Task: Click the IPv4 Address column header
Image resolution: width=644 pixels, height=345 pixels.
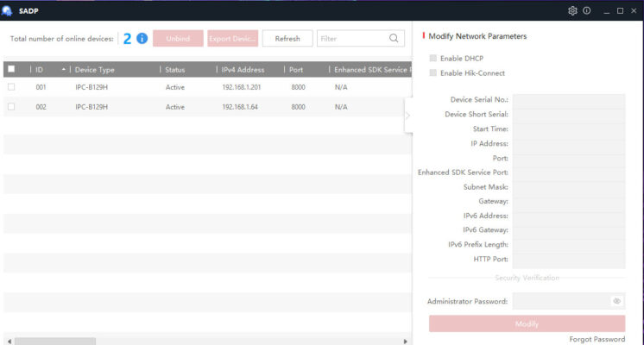Action: click(243, 70)
